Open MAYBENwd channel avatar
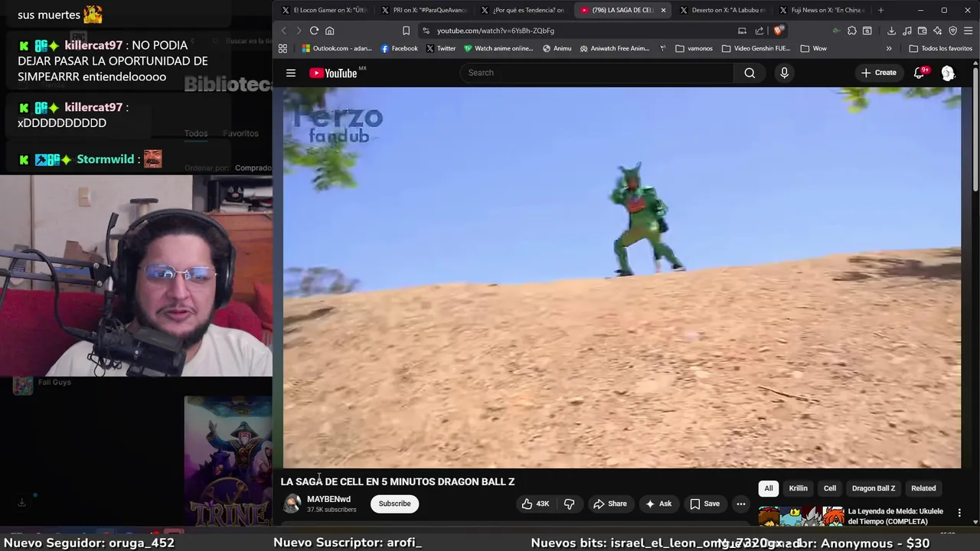The width and height of the screenshot is (980, 551). [x=292, y=504]
